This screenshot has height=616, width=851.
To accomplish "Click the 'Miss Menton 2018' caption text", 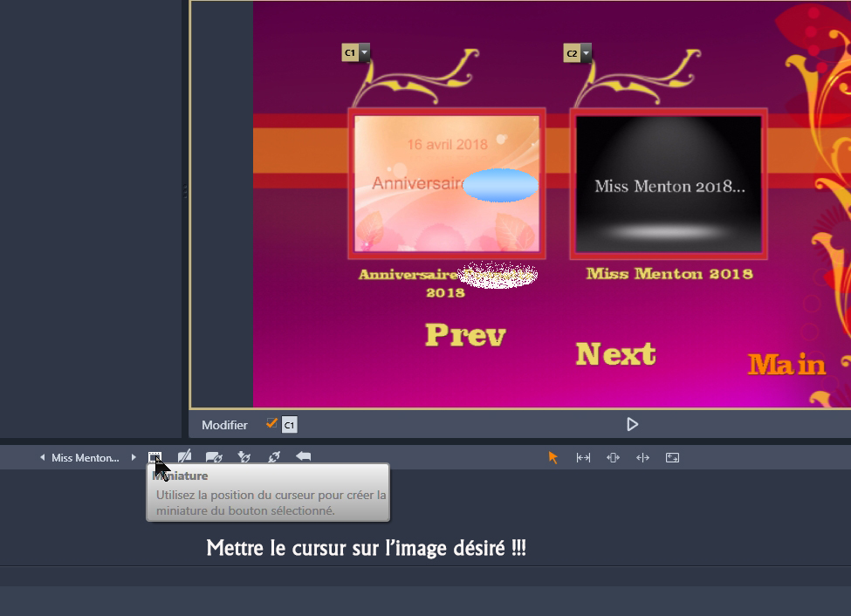I will click(x=669, y=274).
